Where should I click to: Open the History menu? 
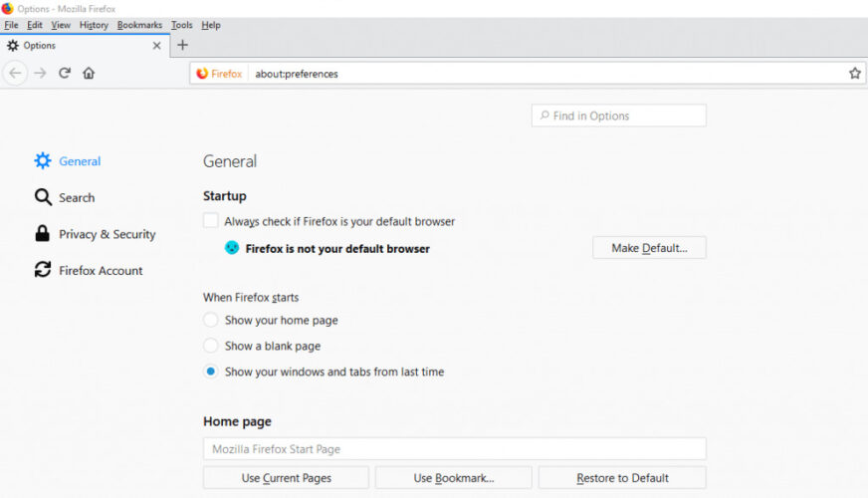(94, 25)
